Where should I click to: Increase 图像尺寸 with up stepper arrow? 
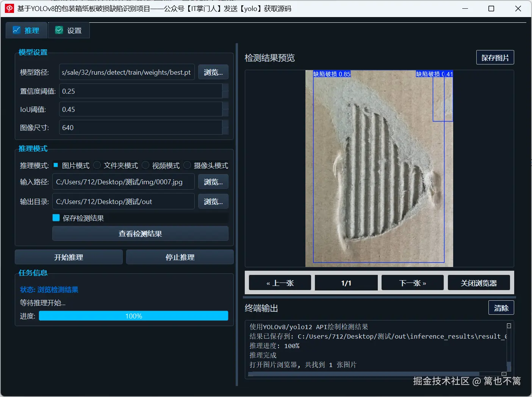click(x=225, y=124)
